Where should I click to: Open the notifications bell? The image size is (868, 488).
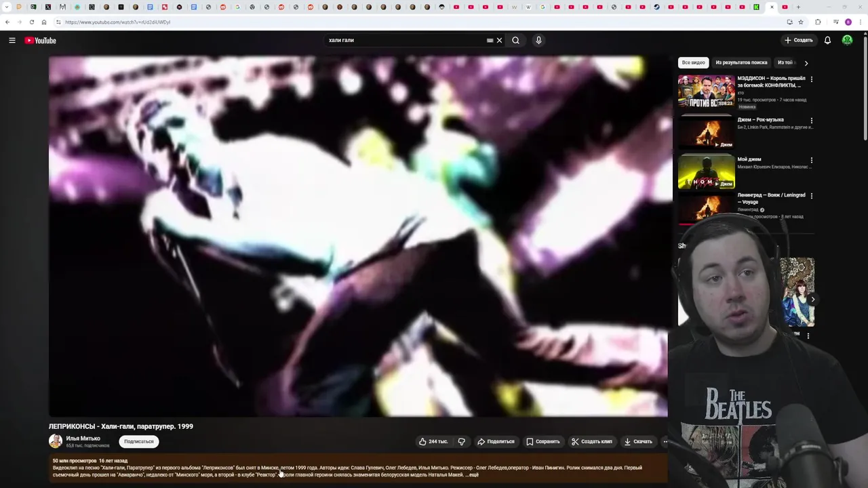pos(827,40)
